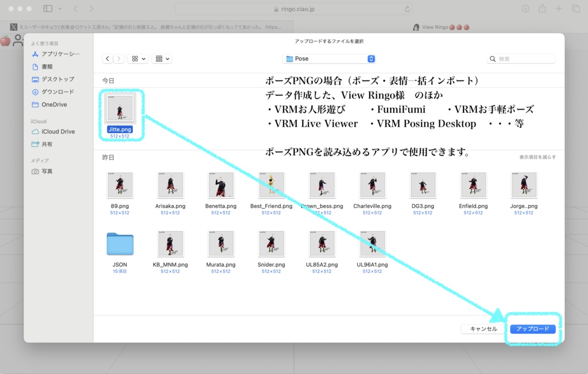Select the Enfield.png pose thumbnail
The height and width of the screenshot is (374, 588).
click(473, 185)
